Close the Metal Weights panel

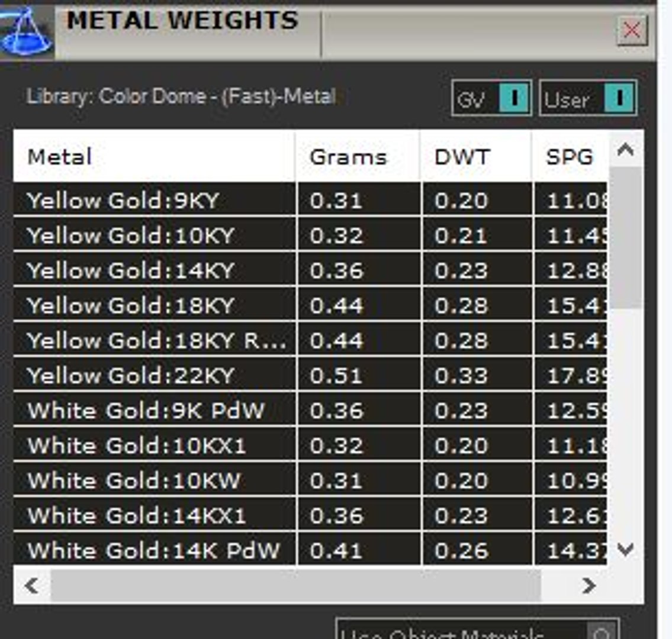632,30
